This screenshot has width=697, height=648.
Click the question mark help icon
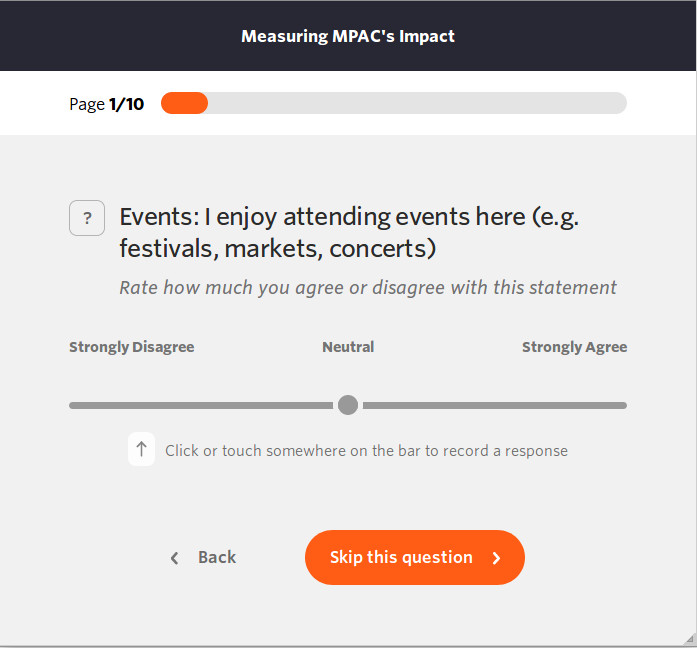point(87,218)
